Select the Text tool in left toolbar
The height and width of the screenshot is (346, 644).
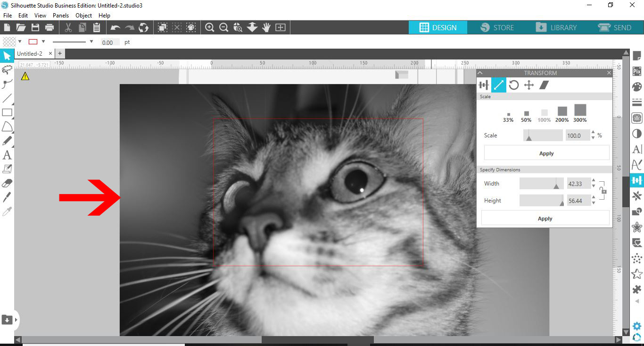pyautogui.click(x=7, y=155)
